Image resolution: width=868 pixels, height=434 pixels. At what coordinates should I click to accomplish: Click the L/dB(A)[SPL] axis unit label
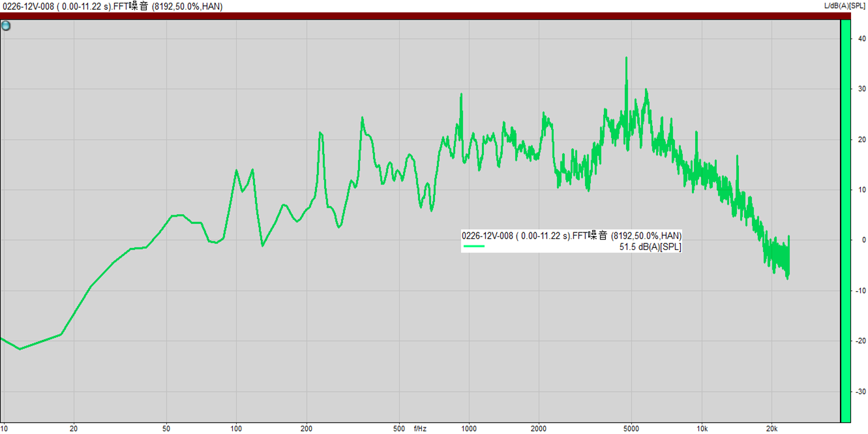[845, 6]
